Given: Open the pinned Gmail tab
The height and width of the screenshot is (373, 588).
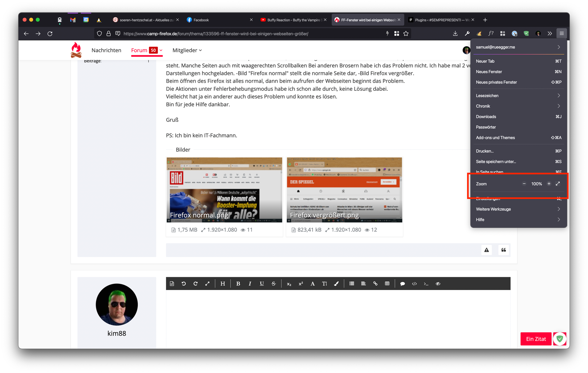Looking at the screenshot, I should click(73, 20).
